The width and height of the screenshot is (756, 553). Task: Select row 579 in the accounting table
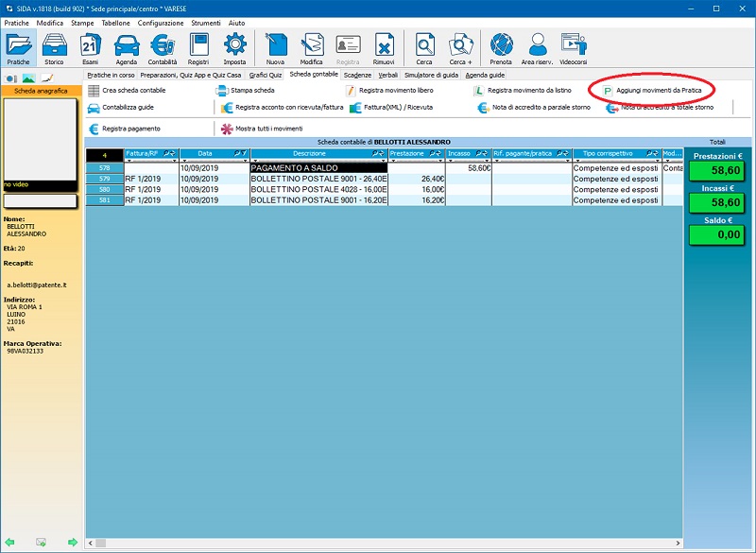click(x=105, y=178)
